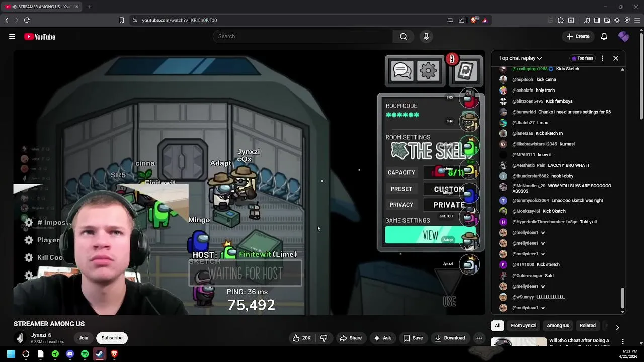Subscribe to Jynxzi channel
The image size is (644, 362).
[112, 338]
